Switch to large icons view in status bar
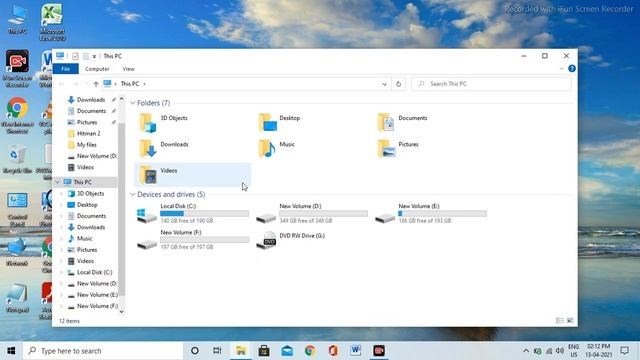The height and width of the screenshot is (360, 640). click(570, 321)
